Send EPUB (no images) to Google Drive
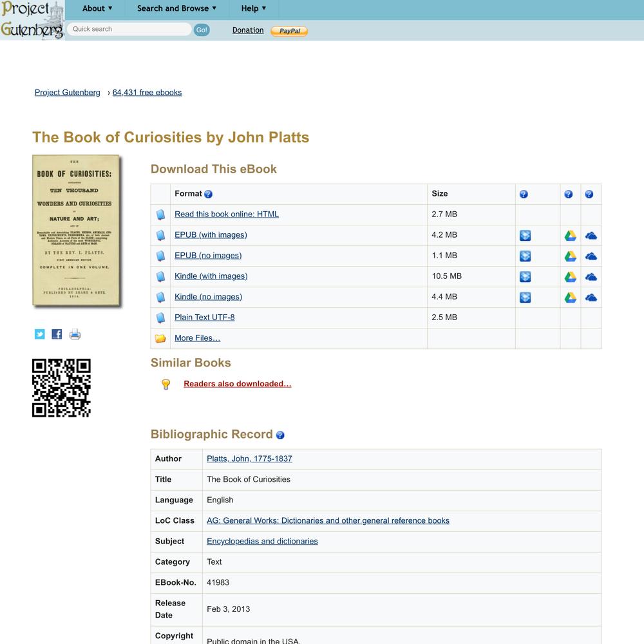The width and height of the screenshot is (644, 644). pyautogui.click(x=571, y=256)
